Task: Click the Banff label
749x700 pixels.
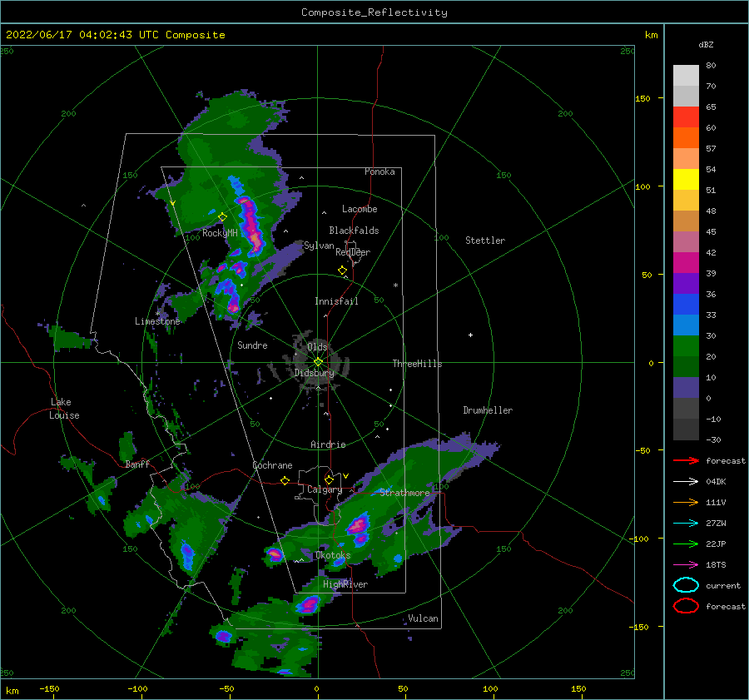Action: 137,464
